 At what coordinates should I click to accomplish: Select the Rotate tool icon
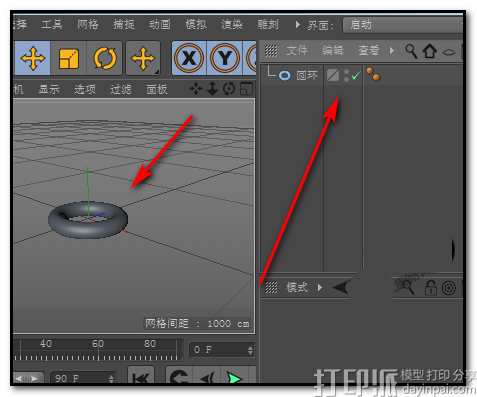tap(105, 58)
